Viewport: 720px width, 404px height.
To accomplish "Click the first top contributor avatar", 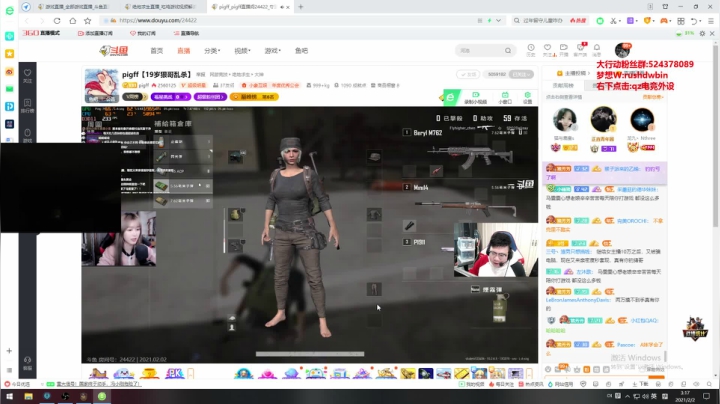I will [x=564, y=120].
